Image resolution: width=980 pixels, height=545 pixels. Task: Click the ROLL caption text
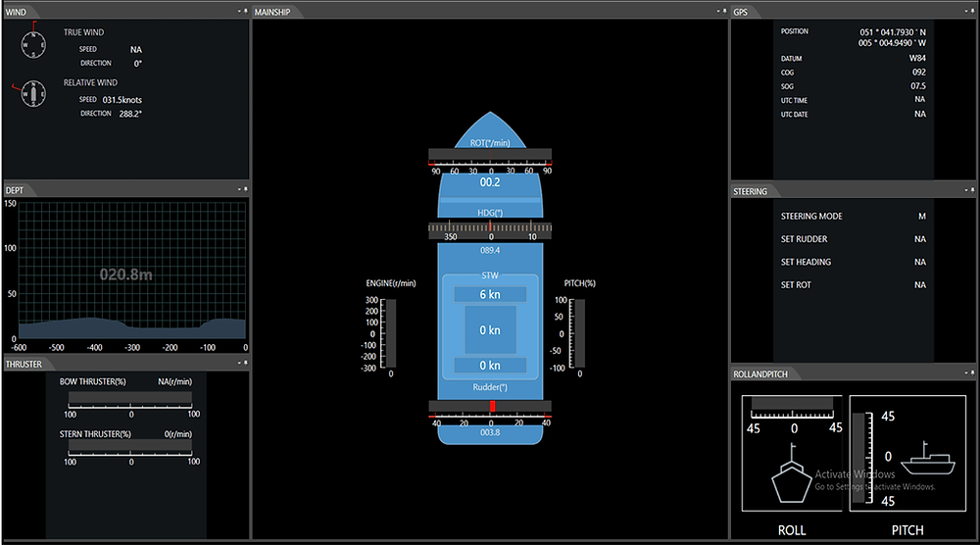(792, 530)
